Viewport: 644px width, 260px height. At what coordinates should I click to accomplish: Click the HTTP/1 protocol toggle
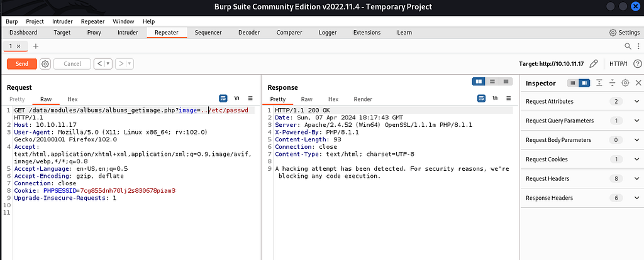(x=619, y=63)
